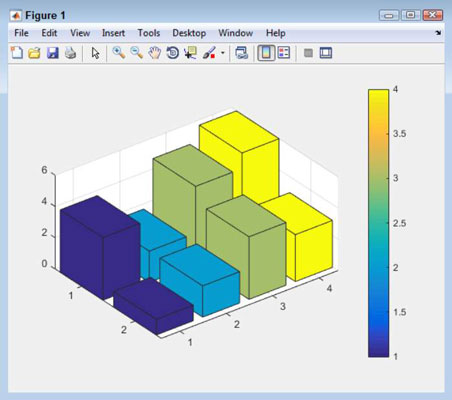452x400 pixels.
Task: Open the Window menu
Action: (236, 33)
